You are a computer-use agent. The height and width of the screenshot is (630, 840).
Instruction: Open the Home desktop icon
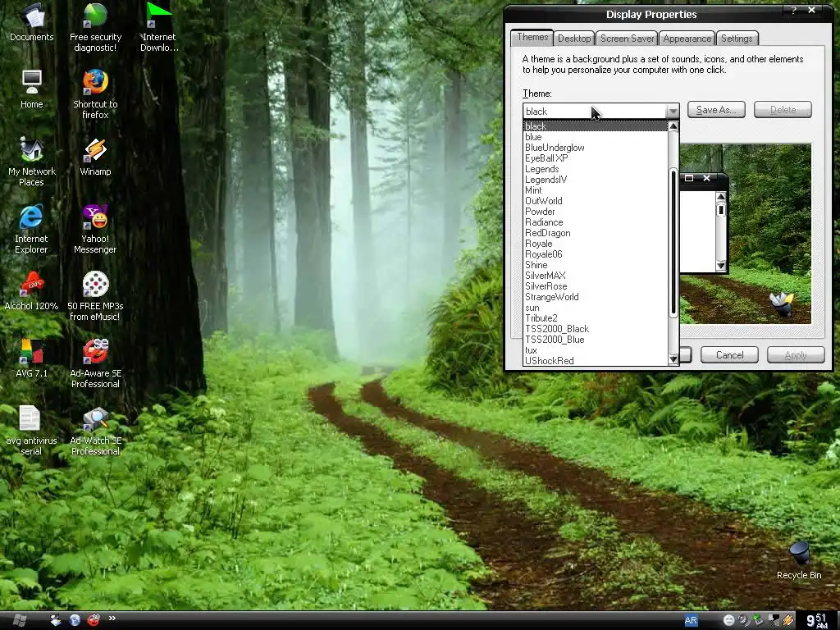point(32,89)
